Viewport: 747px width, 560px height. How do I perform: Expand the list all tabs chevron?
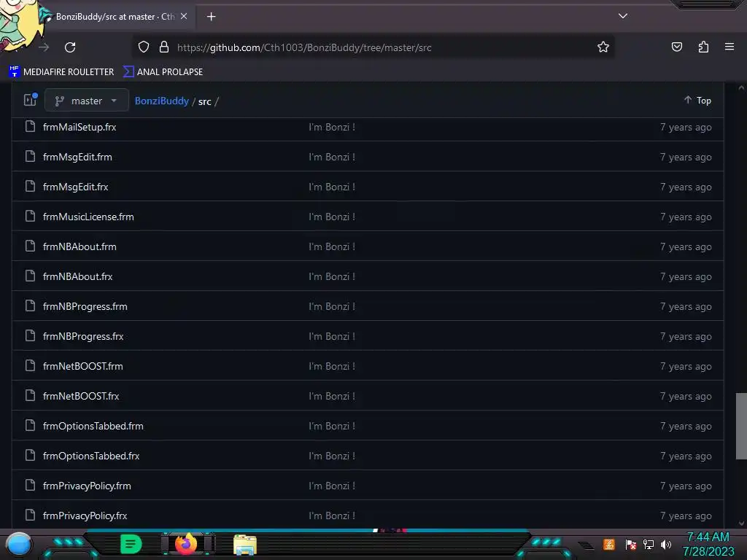point(623,16)
